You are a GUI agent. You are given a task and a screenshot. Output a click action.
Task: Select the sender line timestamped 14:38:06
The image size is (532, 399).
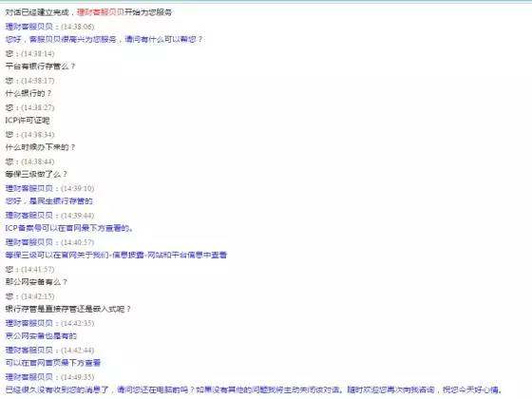tap(49, 27)
